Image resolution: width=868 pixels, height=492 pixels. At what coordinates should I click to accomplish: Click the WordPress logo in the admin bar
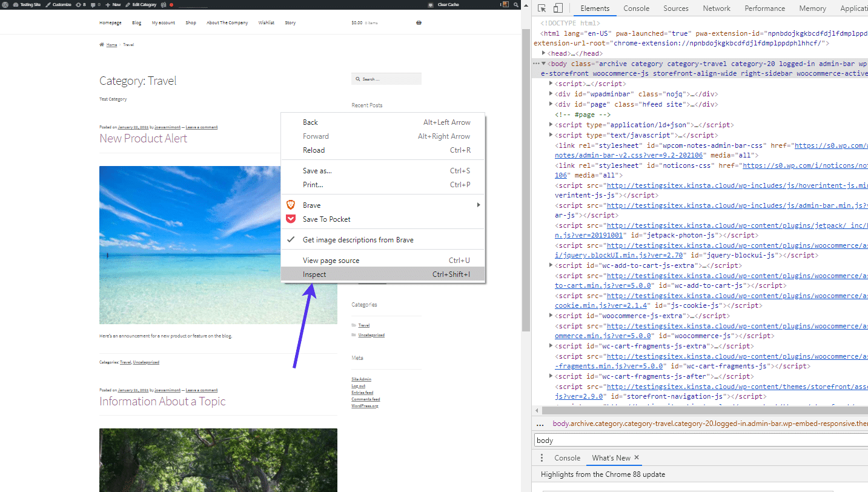(x=5, y=4)
